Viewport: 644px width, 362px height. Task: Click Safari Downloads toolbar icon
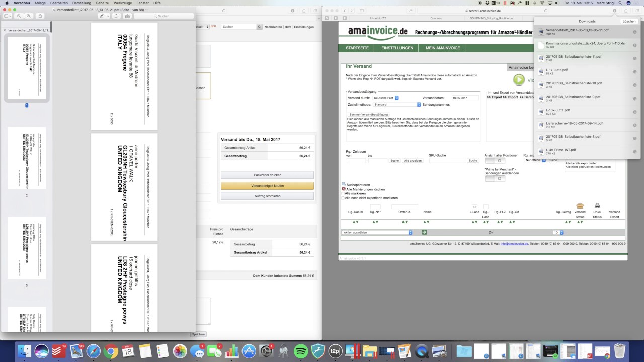click(614, 10)
